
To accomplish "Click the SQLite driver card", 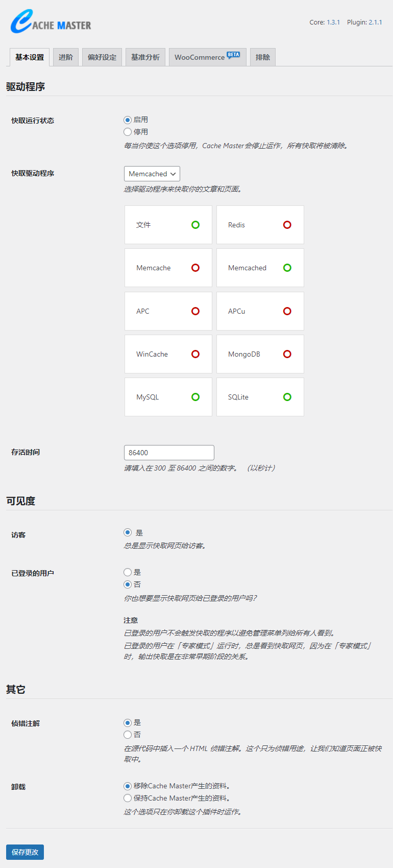I will click(x=260, y=397).
